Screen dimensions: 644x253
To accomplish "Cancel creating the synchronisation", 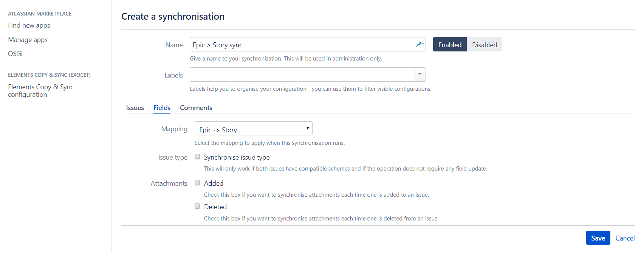I will 625,238.
